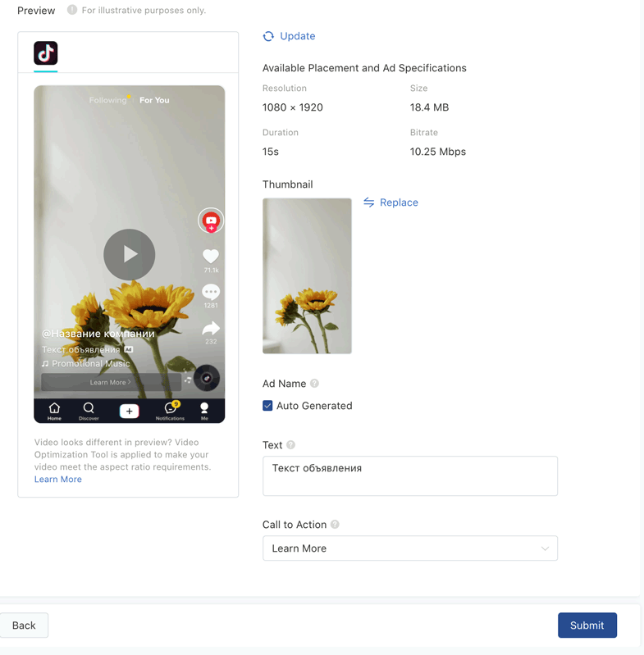Viewport: 644px width, 655px height.
Task: Click the Update link
Action: pyautogui.click(x=289, y=36)
